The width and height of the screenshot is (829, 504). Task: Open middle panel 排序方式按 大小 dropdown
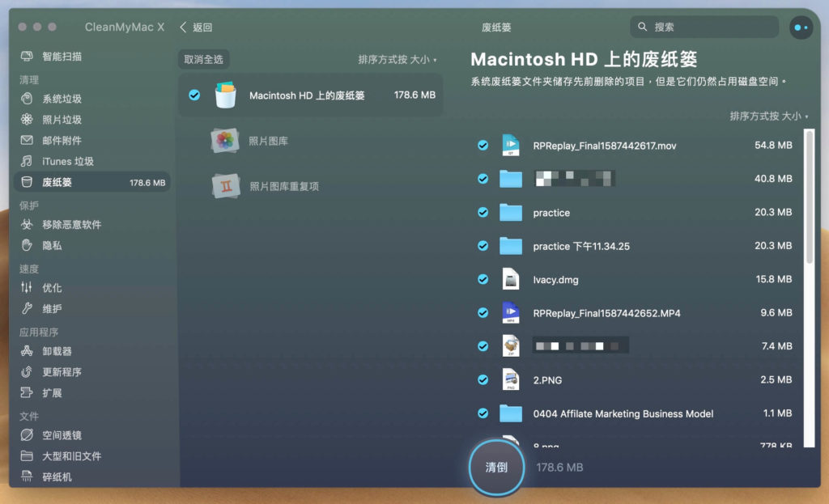tap(397, 59)
